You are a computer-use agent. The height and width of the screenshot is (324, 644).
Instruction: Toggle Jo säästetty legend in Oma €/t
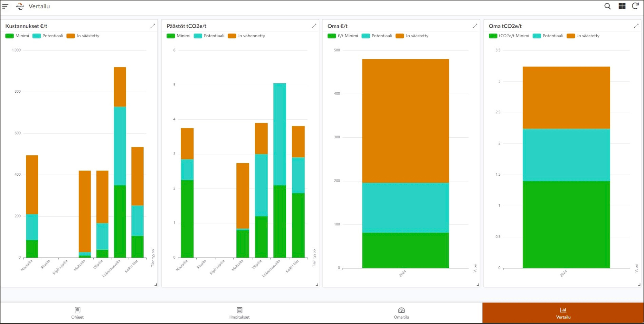412,36
